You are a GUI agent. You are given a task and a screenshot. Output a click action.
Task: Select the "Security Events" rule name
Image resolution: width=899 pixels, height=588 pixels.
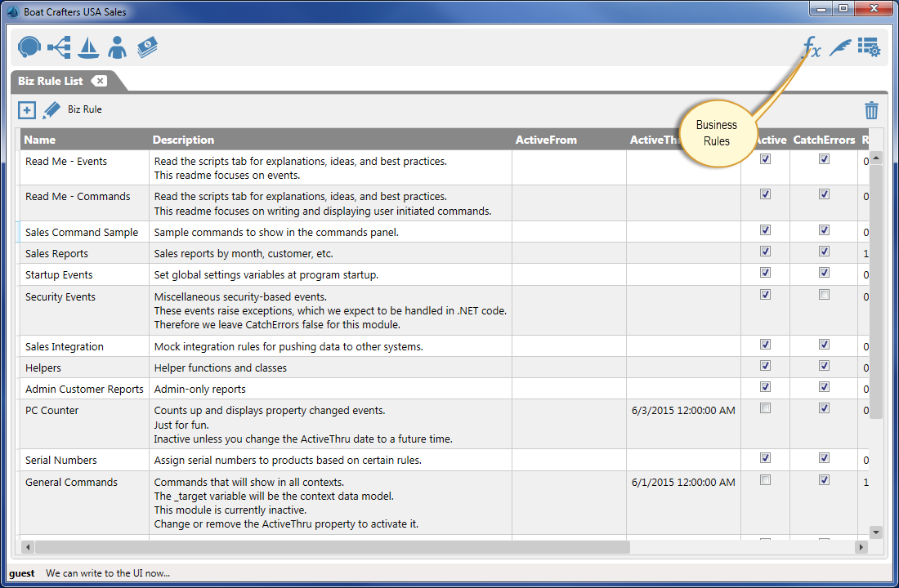click(60, 297)
